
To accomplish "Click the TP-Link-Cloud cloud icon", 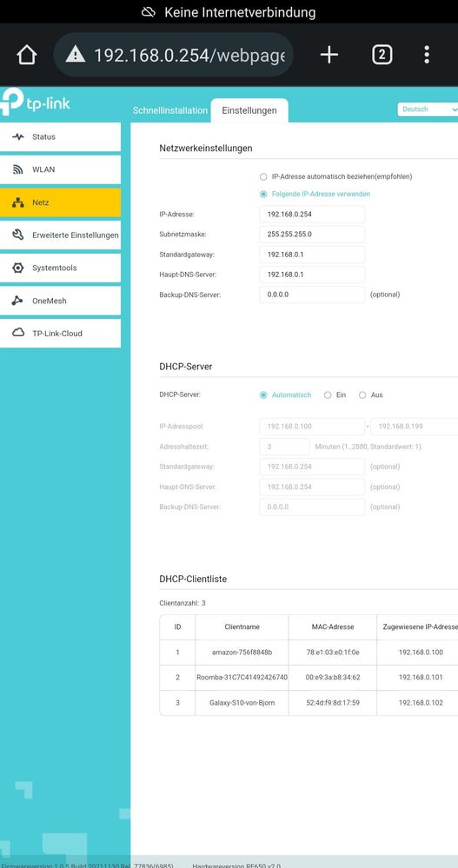I will tap(18, 333).
